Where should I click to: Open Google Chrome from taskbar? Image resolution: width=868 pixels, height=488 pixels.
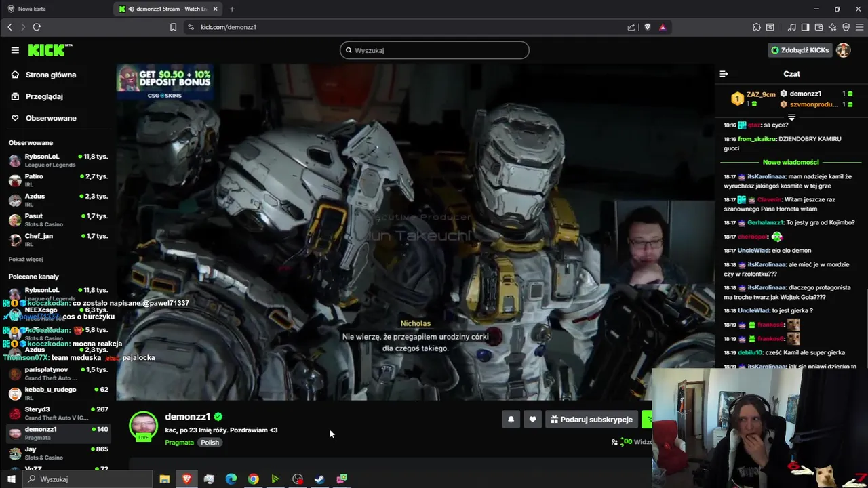[x=253, y=479]
